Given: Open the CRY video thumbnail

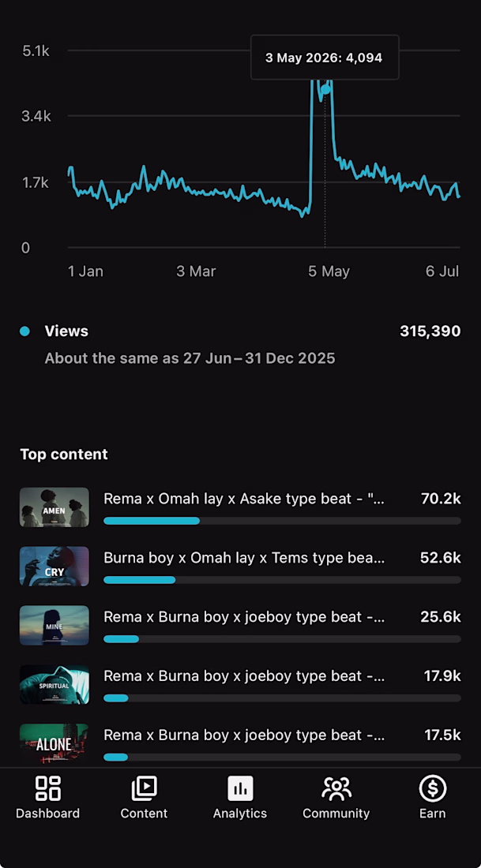Looking at the screenshot, I should point(54,567).
